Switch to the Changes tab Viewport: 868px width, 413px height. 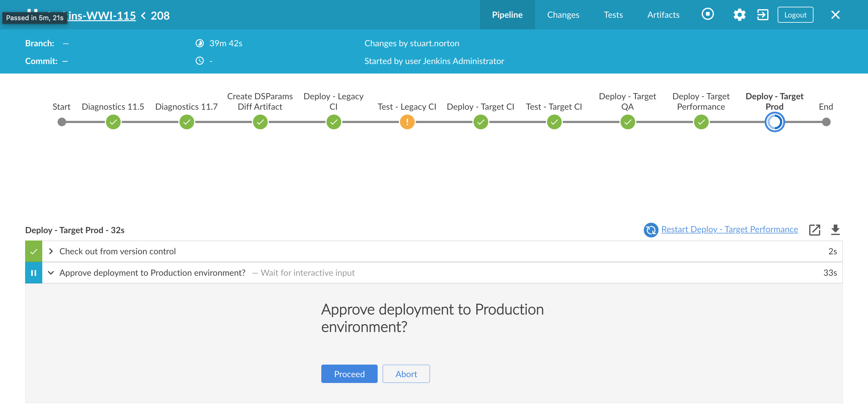[x=563, y=15]
